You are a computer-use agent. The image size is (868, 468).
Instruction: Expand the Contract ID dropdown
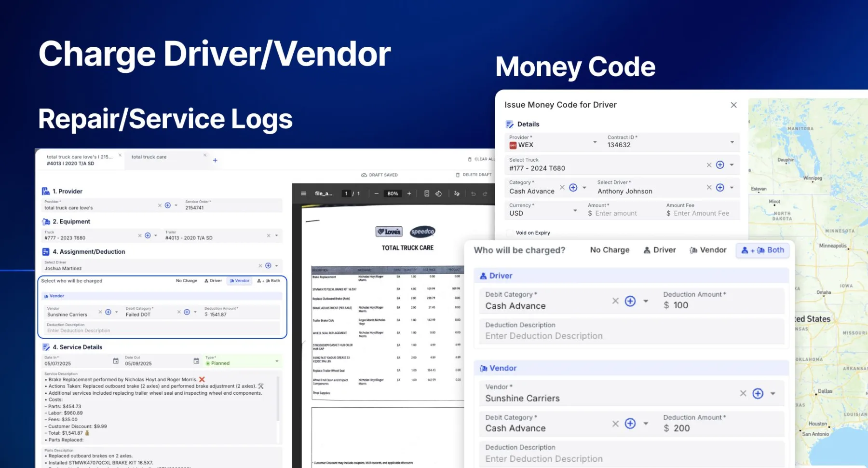coord(732,142)
